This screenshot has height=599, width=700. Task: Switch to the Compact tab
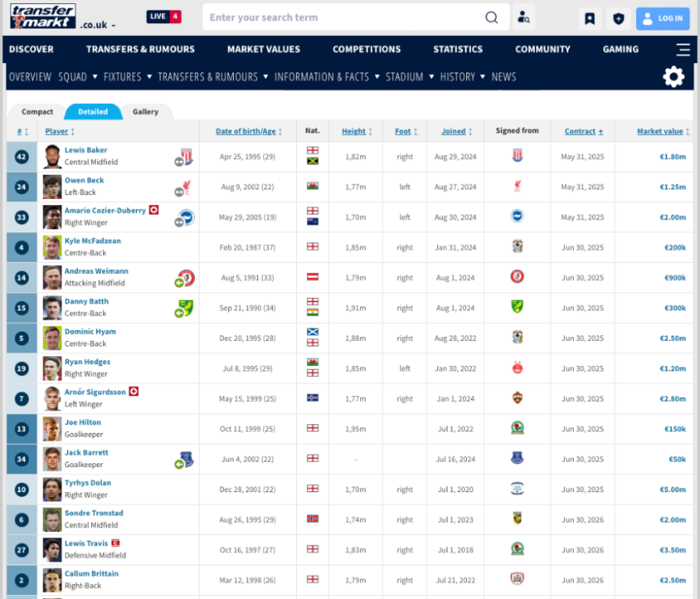(x=38, y=112)
